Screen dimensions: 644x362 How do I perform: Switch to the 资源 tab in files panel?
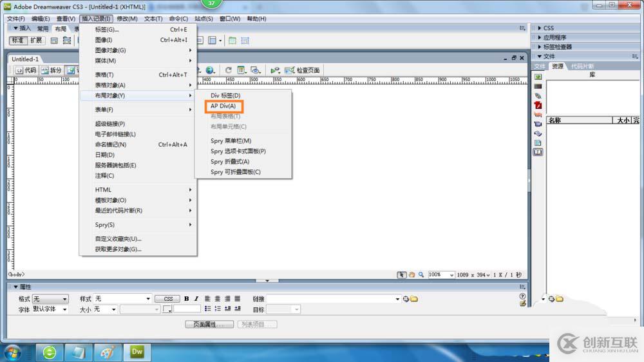(x=557, y=66)
